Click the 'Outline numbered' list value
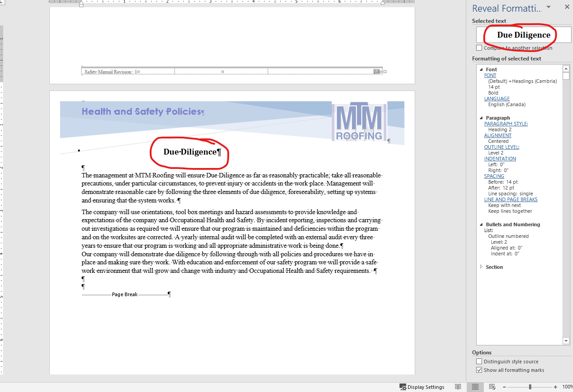573x392 pixels. tap(508, 236)
